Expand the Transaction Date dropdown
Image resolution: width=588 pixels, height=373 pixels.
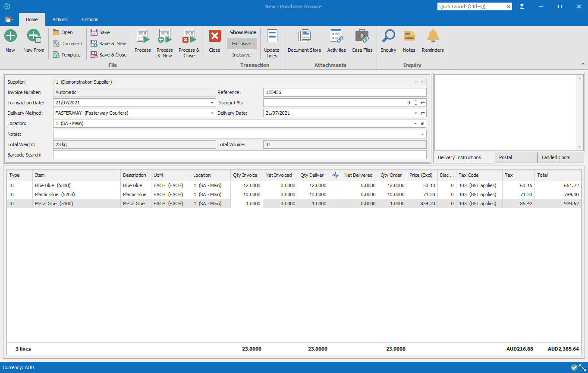[212, 103]
